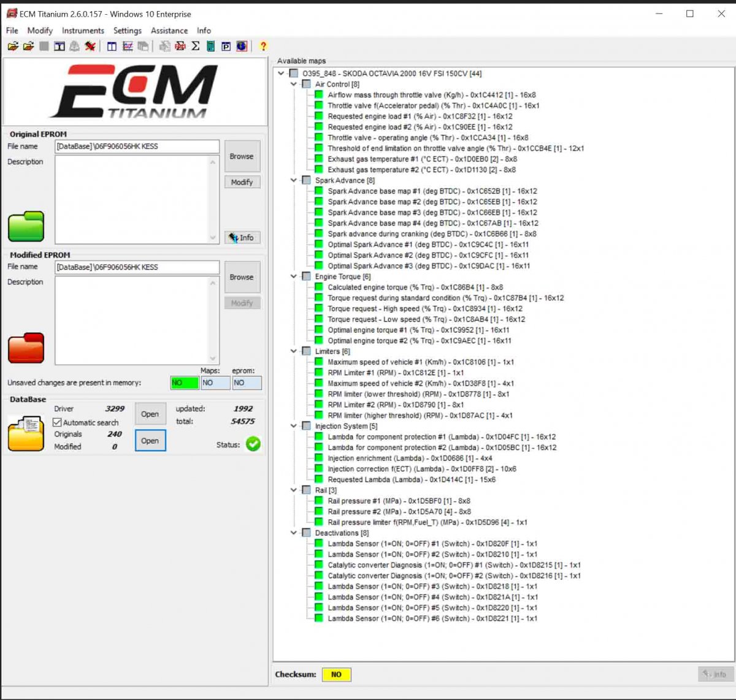Collapse the Limiters group
This screenshot has width=736, height=700.
click(294, 351)
